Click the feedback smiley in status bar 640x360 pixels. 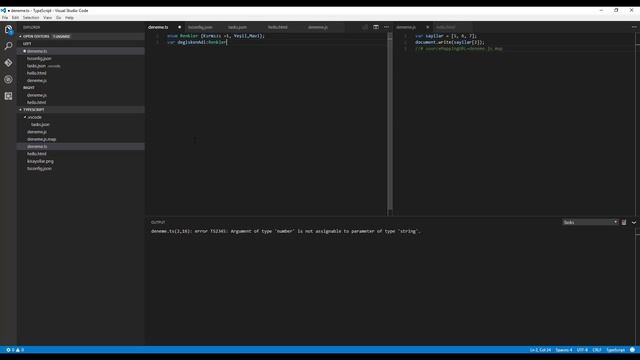pos(632,350)
